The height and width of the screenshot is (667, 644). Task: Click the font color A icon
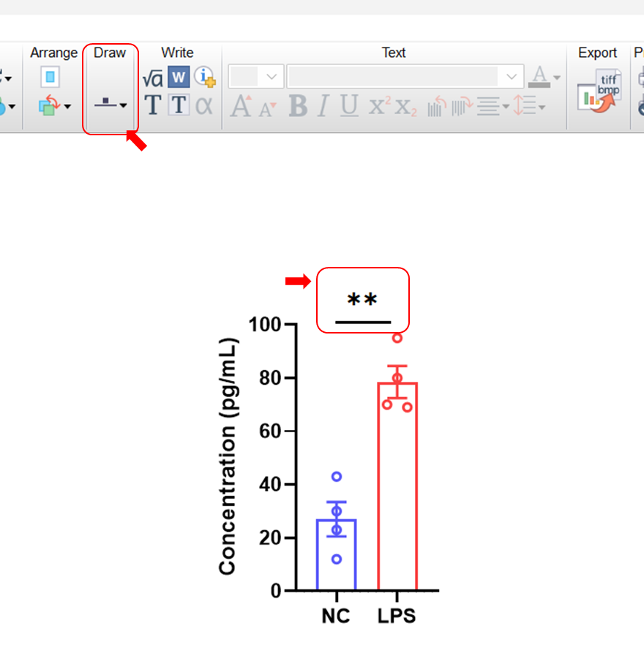[x=539, y=77]
